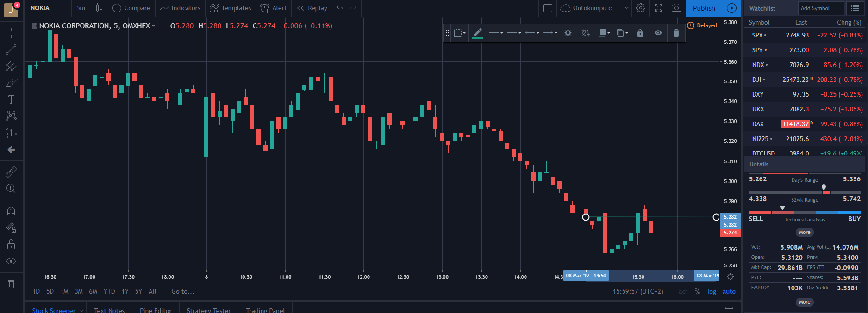
Task: Change line color using the pencil swatch
Action: 478,33
